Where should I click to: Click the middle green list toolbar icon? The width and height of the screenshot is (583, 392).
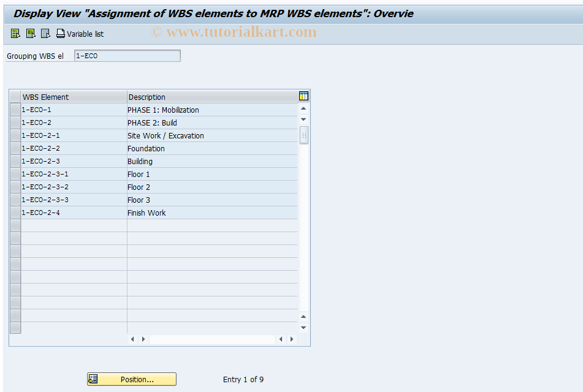point(30,33)
